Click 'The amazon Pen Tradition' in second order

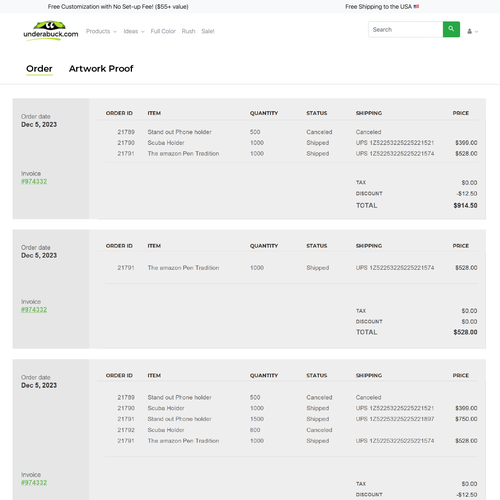[x=183, y=268]
